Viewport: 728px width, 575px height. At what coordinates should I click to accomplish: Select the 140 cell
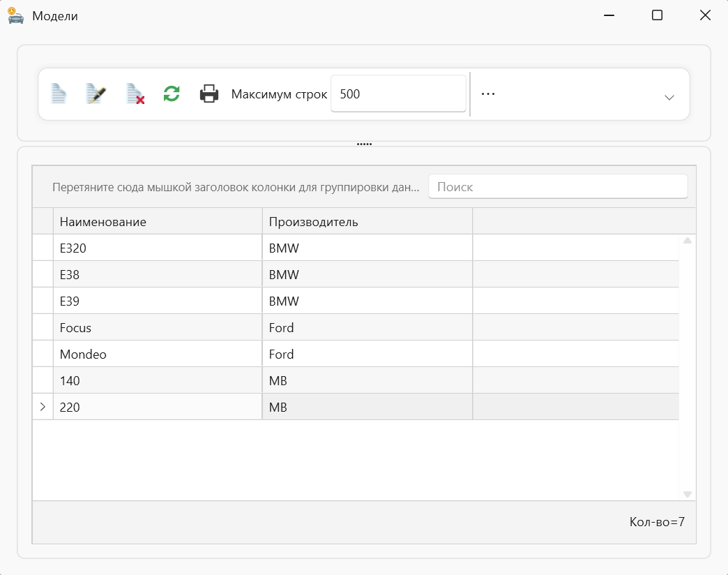pyautogui.click(x=158, y=380)
